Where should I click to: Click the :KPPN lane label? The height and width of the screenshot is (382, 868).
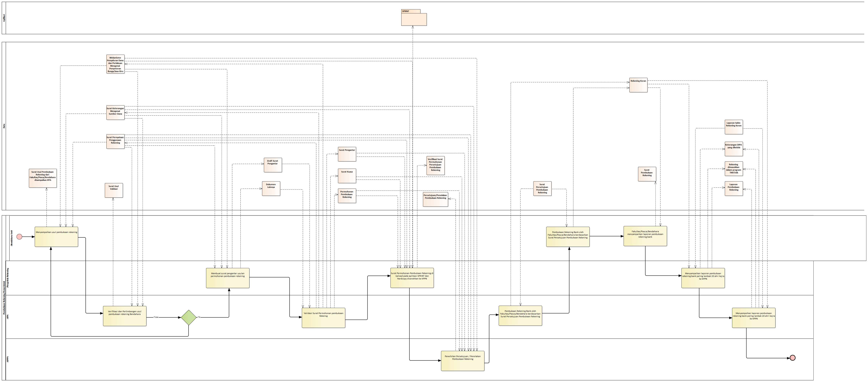(x=8, y=359)
